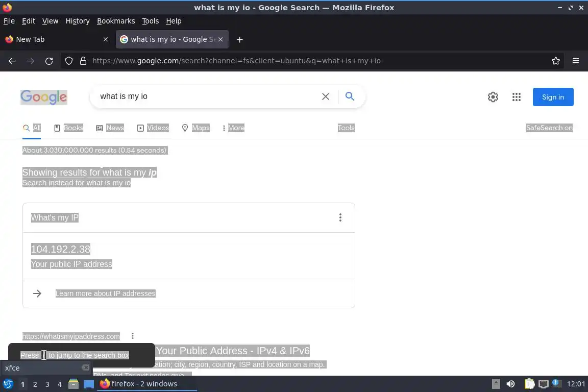Click Search instead for what is my io
Screen dimensions: 588x392
(77, 183)
